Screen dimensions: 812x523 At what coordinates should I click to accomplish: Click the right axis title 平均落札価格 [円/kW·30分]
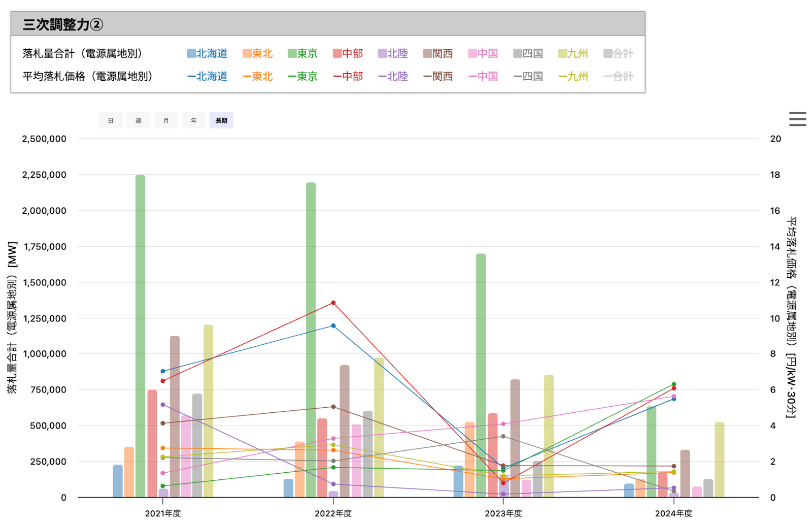(x=791, y=317)
